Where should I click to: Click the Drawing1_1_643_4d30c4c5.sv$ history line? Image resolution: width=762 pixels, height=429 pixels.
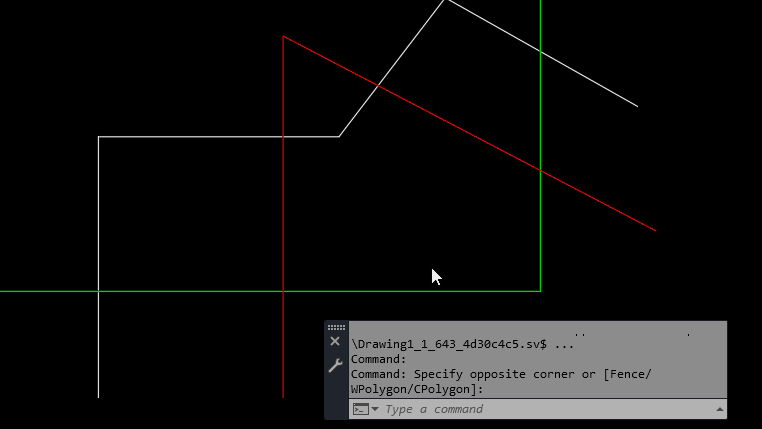coord(462,344)
